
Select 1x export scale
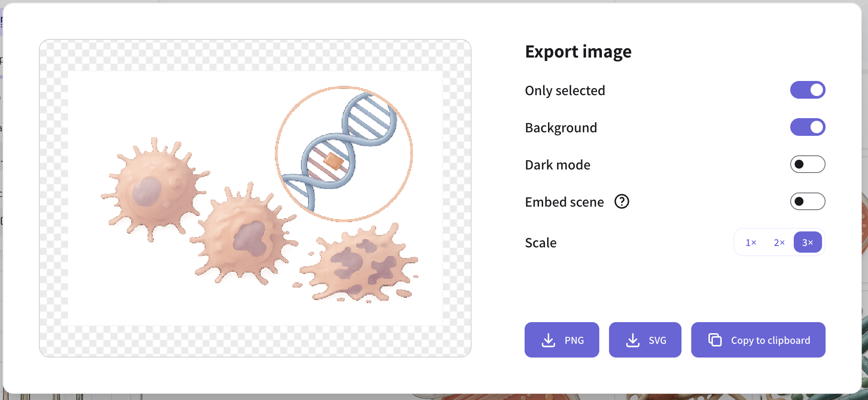pyautogui.click(x=750, y=242)
